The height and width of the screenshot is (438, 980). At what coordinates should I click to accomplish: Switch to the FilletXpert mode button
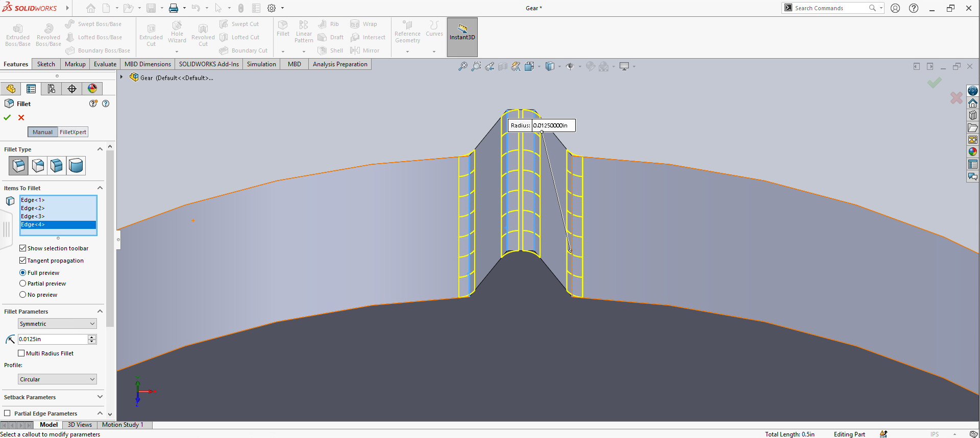click(73, 132)
